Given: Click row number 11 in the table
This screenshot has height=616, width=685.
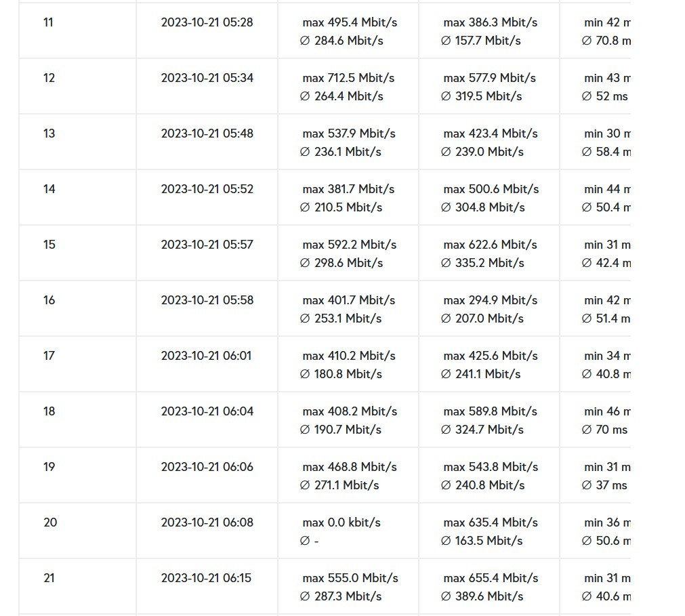Looking at the screenshot, I should coord(48,22).
